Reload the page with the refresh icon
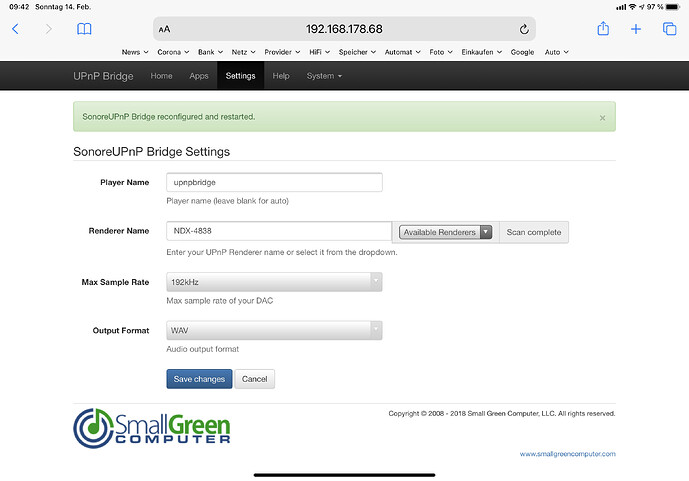 (x=524, y=29)
